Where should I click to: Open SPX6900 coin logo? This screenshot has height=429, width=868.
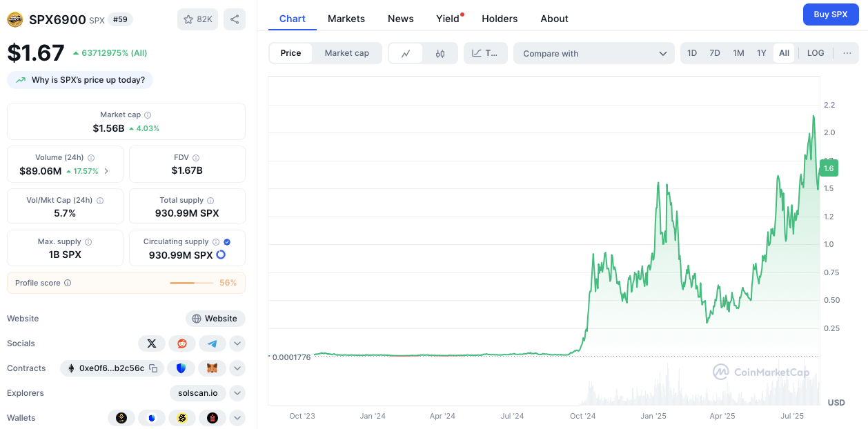[x=15, y=19]
